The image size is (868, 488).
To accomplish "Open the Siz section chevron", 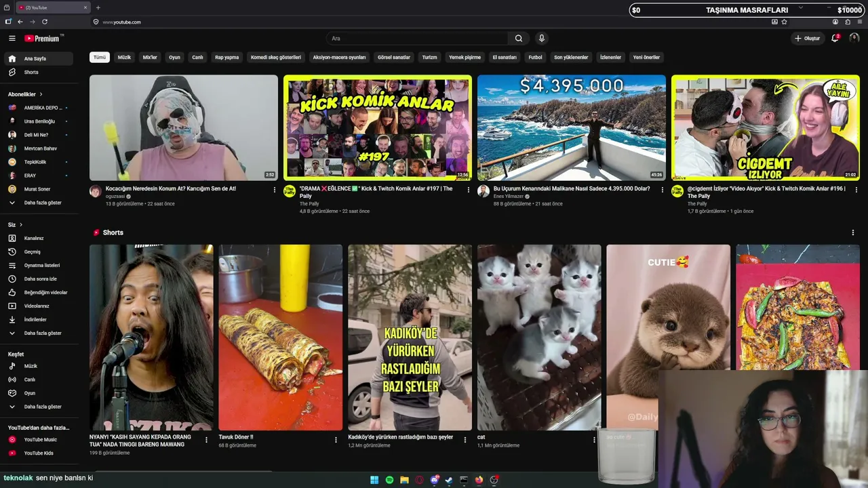I will 21,225.
